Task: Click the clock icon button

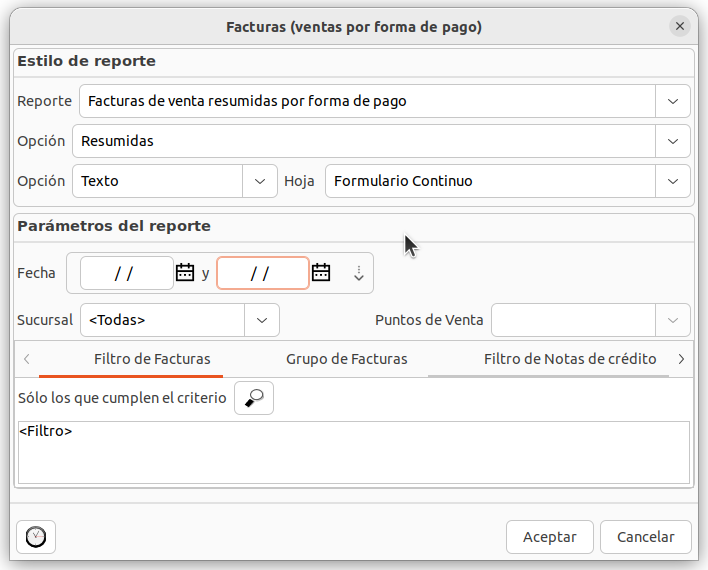Action: click(x=36, y=537)
